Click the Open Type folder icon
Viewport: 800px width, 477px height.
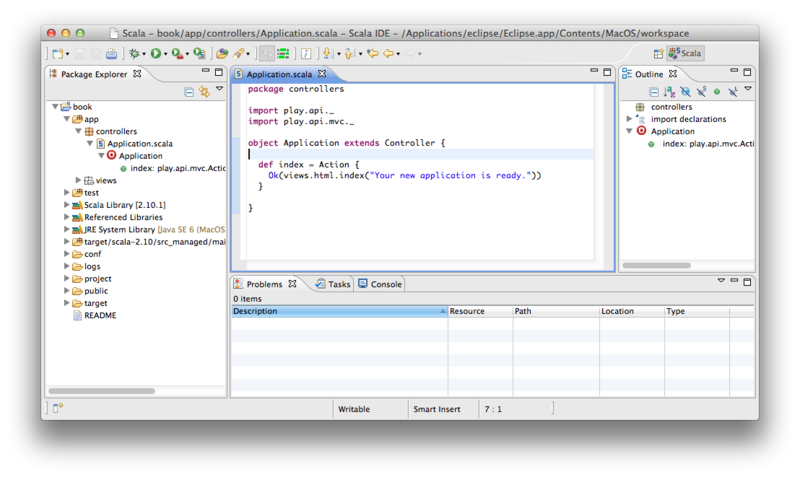(x=221, y=54)
